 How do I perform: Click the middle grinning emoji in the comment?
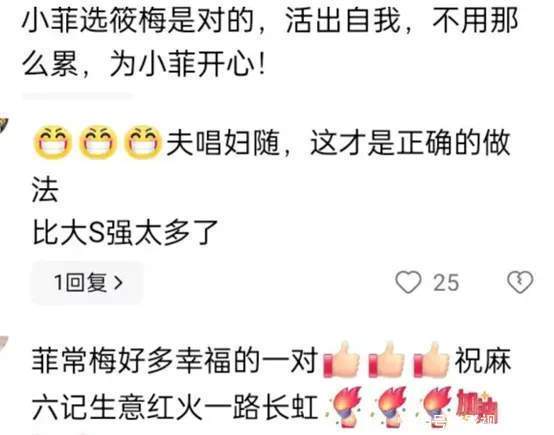point(98,142)
